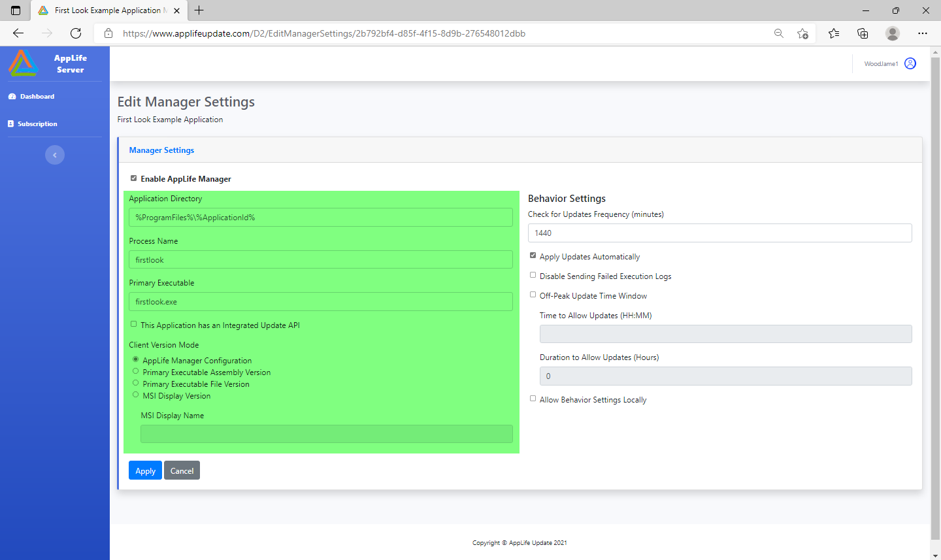The height and width of the screenshot is (560, 941).
Task: Reload the page with refresh icon
Action: coord(76,33)
